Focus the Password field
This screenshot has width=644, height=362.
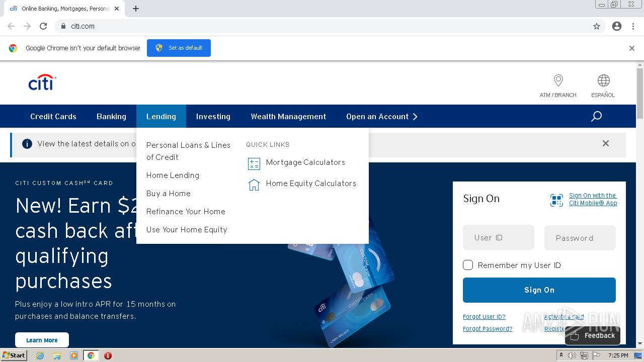[580, 238]
